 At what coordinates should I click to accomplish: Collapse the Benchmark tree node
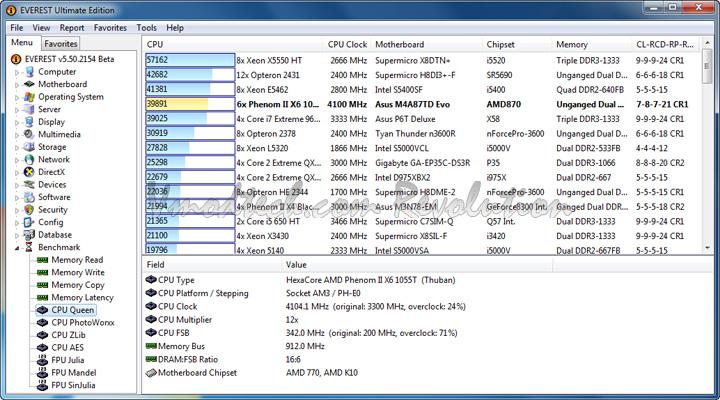(x=17, y=248)
